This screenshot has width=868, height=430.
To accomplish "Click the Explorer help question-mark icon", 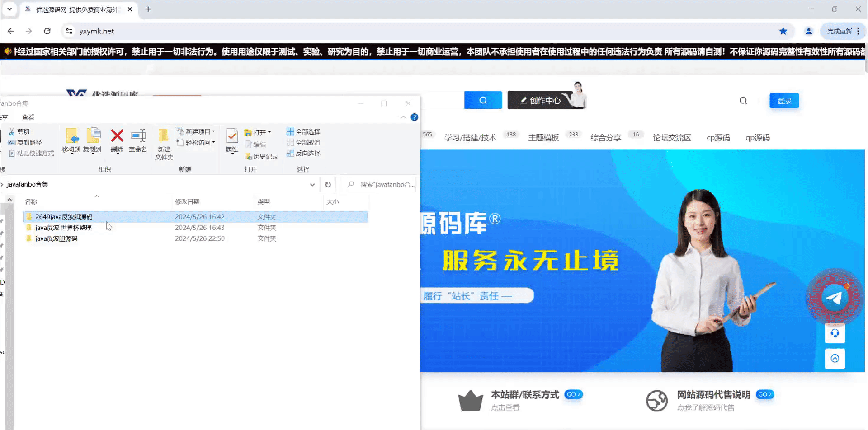I will (x=414, y=117).
